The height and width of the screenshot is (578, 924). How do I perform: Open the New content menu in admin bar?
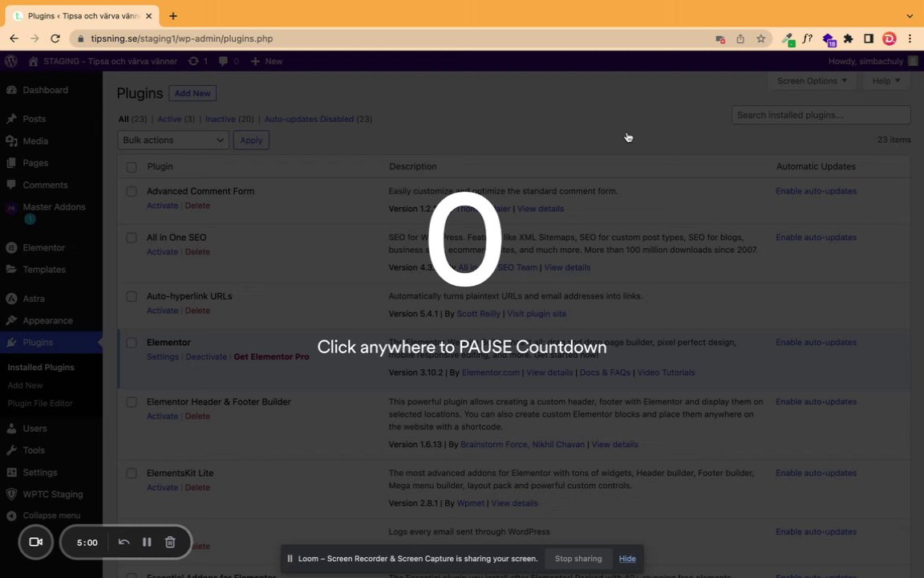click(x=266, y=61)
